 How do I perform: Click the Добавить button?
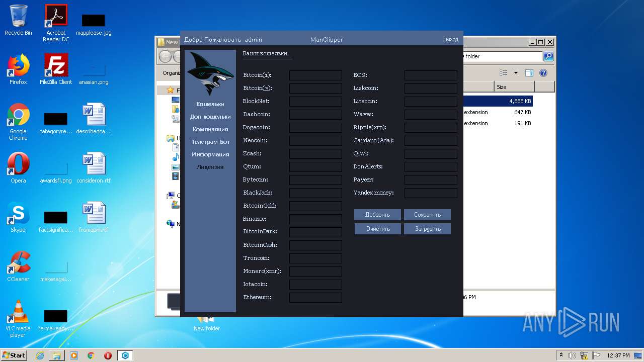377,215
